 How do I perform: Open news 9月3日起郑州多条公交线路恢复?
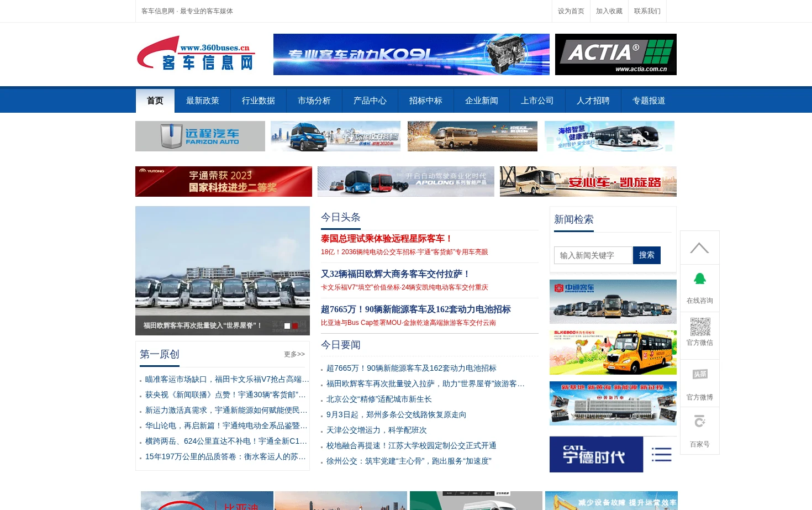point(396,414)
